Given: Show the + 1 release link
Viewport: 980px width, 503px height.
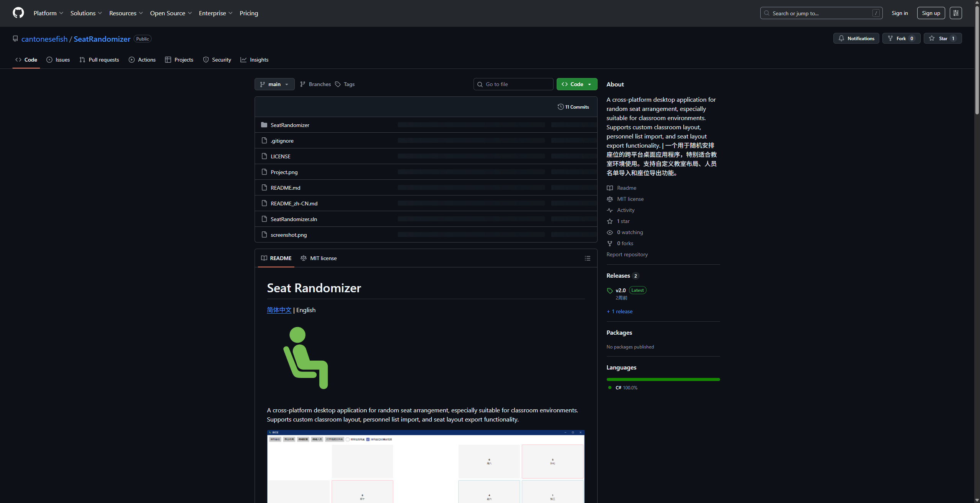Looking at the screenshot, I should 619,311.
